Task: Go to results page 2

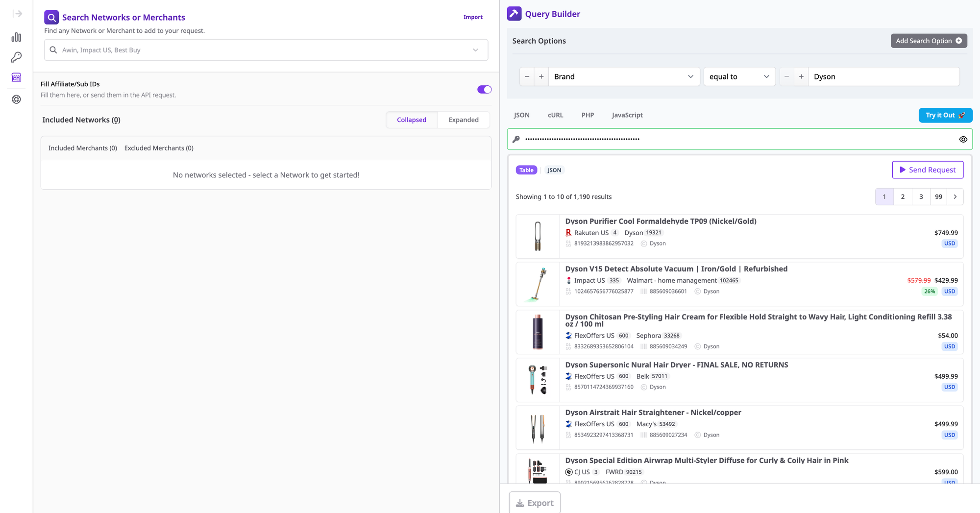Action: 903,196
